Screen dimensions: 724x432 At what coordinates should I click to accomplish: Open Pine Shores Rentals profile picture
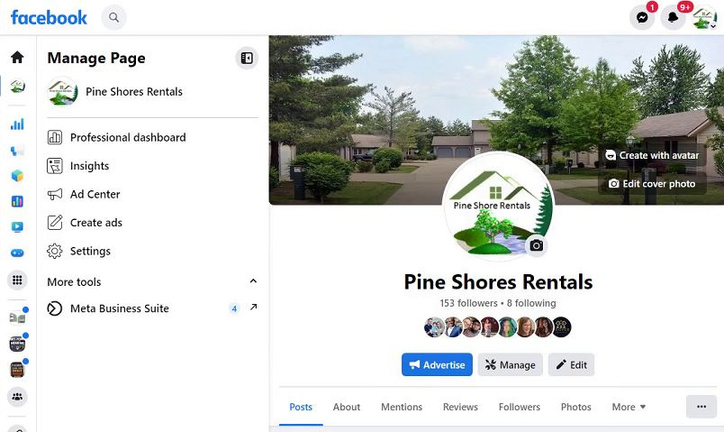pyautogui.click(x=498, y=206)
